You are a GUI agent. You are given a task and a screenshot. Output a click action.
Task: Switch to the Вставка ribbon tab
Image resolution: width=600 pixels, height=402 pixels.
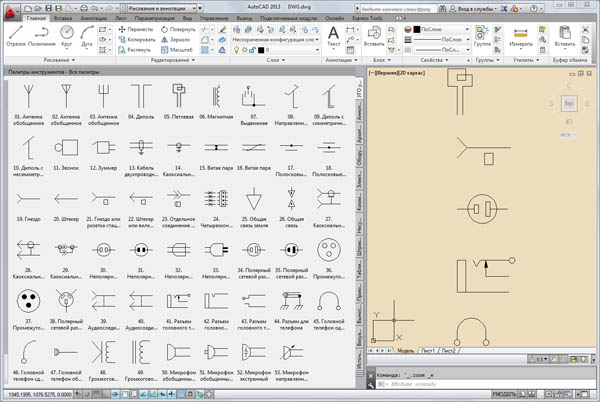point(64,18)
